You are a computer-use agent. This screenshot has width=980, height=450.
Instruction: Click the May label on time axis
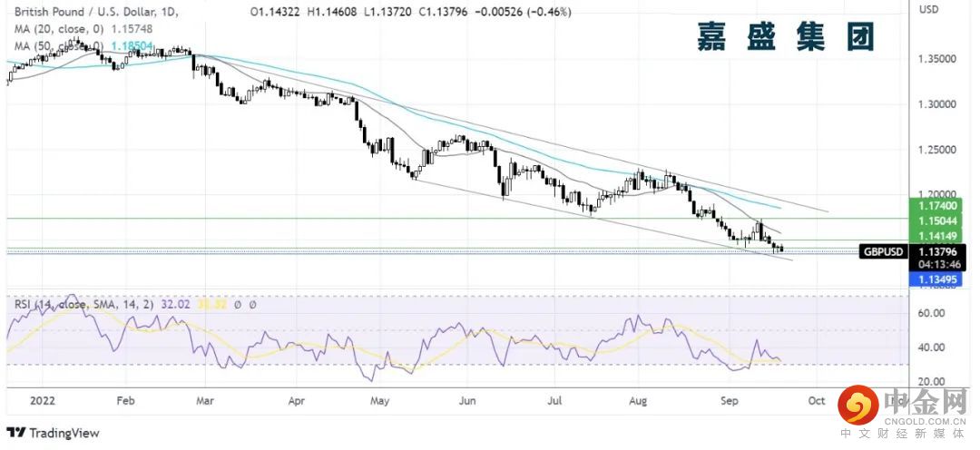[380, 400]
